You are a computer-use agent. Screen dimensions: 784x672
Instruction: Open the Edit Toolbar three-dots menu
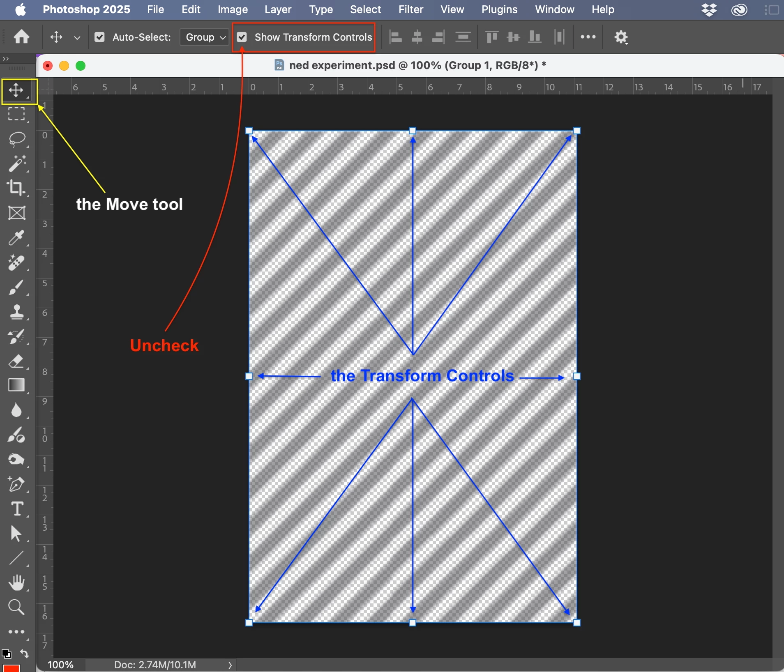16,632
